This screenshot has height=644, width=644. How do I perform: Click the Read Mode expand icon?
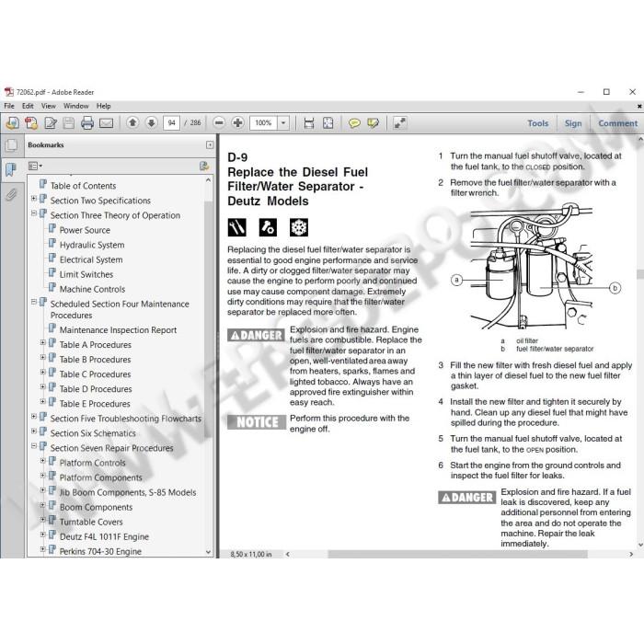pyautogui.click(x=399, y=122)
